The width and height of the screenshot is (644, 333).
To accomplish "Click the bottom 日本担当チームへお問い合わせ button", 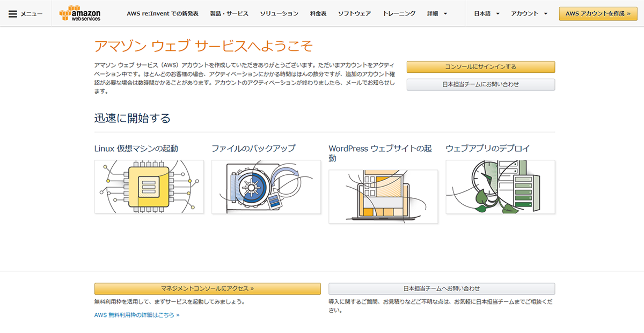I will coord(442,288).
